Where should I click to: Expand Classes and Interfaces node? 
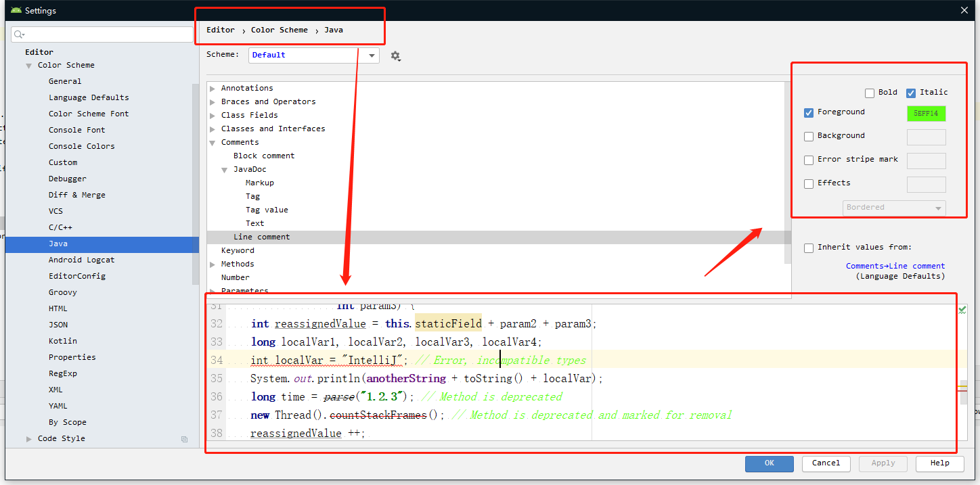pyautogui.click(x=213, y=129)
